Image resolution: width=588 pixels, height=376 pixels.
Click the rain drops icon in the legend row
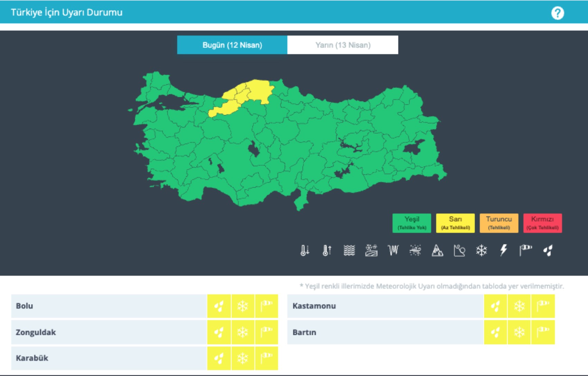point(548,250)
